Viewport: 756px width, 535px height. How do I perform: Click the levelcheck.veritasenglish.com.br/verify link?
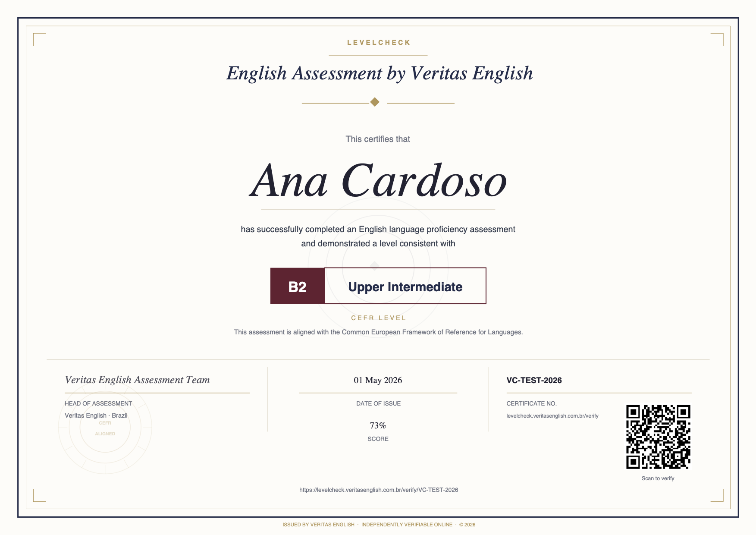tap(552, 416)
